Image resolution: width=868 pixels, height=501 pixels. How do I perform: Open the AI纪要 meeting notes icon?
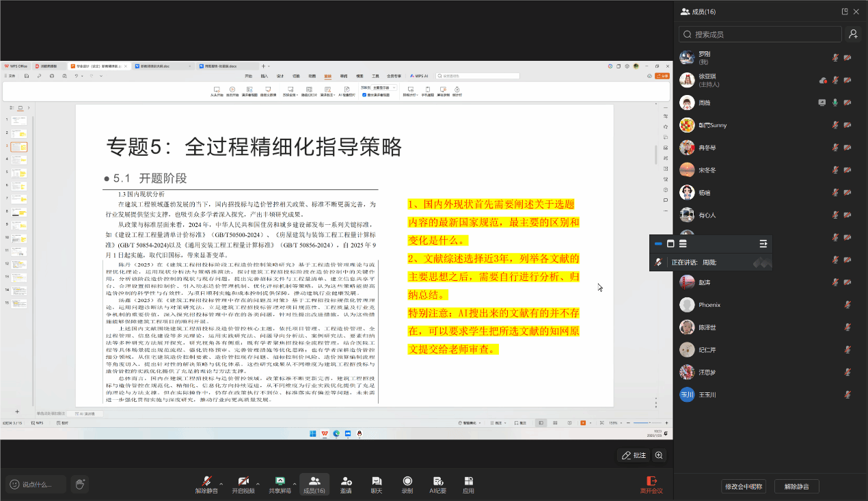click(x=437, y=484)
